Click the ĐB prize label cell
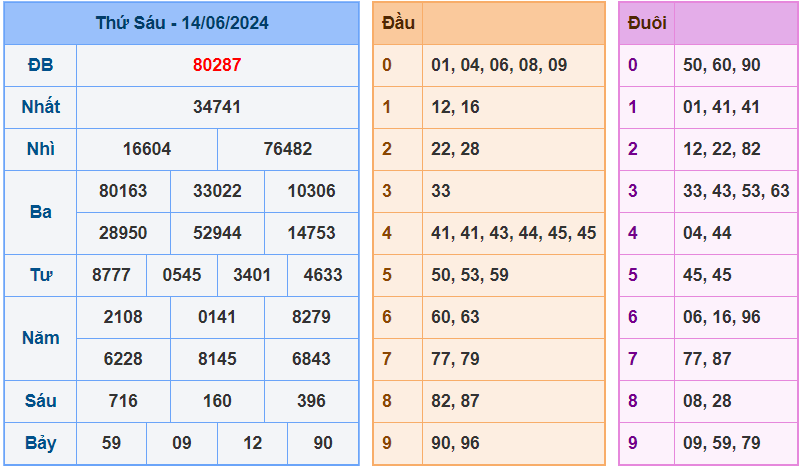Image resolution: width=800 pixels, height=466 pixels. pos(40,65)
